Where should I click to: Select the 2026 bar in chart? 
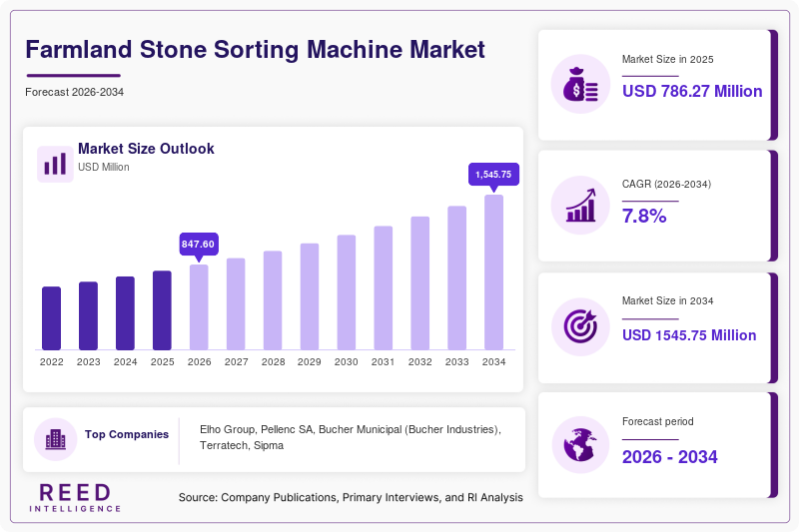pos(199,307)
